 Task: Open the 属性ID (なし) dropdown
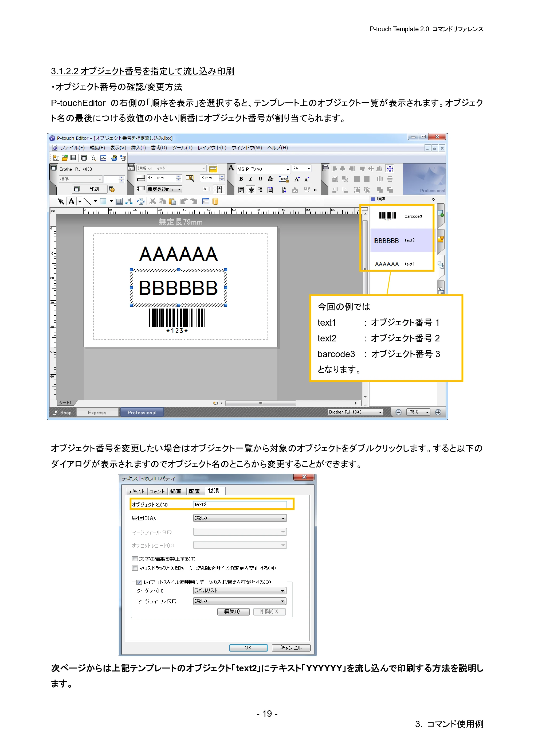pos(239,518)
